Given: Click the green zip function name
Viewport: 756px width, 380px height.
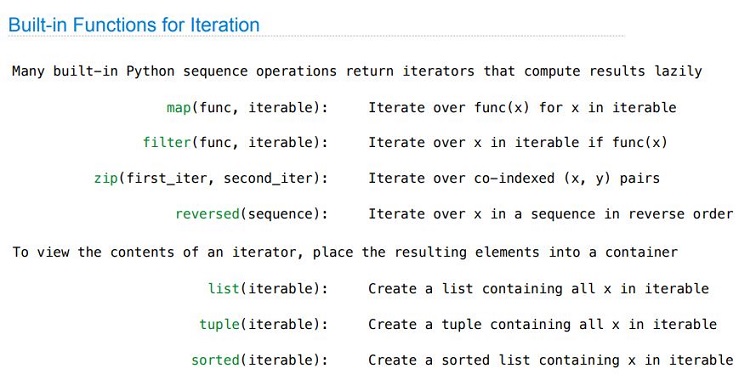Looking at the screenshot, I should [x=106, y=178].
